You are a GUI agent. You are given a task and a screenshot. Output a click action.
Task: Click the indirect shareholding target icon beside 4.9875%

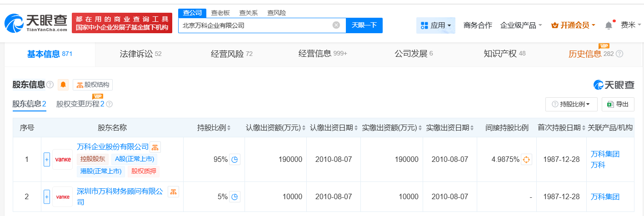tap(526, 160)
